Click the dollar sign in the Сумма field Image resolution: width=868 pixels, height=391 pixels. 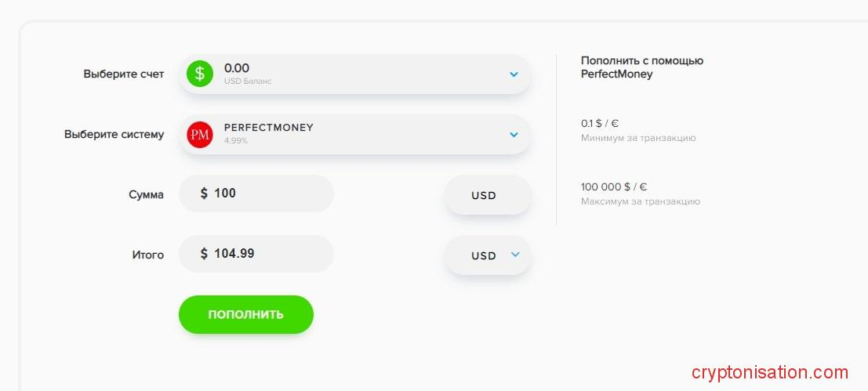(204, 194)
